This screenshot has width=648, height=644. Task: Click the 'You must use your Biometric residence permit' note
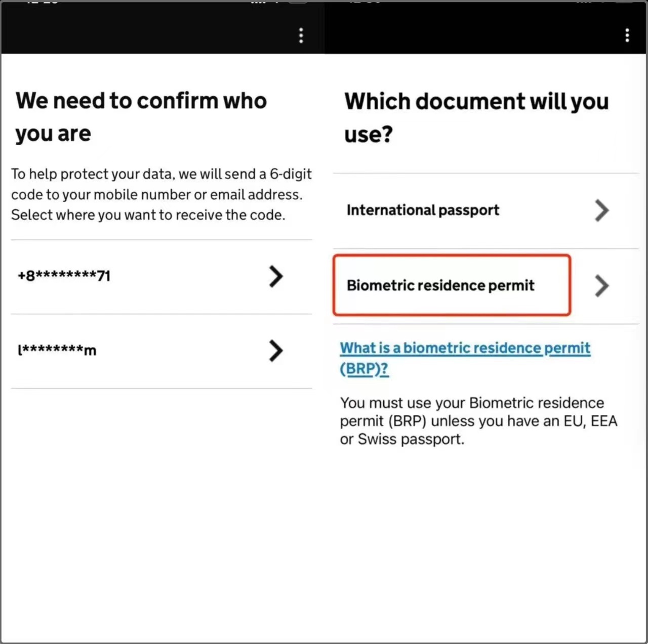click(478, 421)
